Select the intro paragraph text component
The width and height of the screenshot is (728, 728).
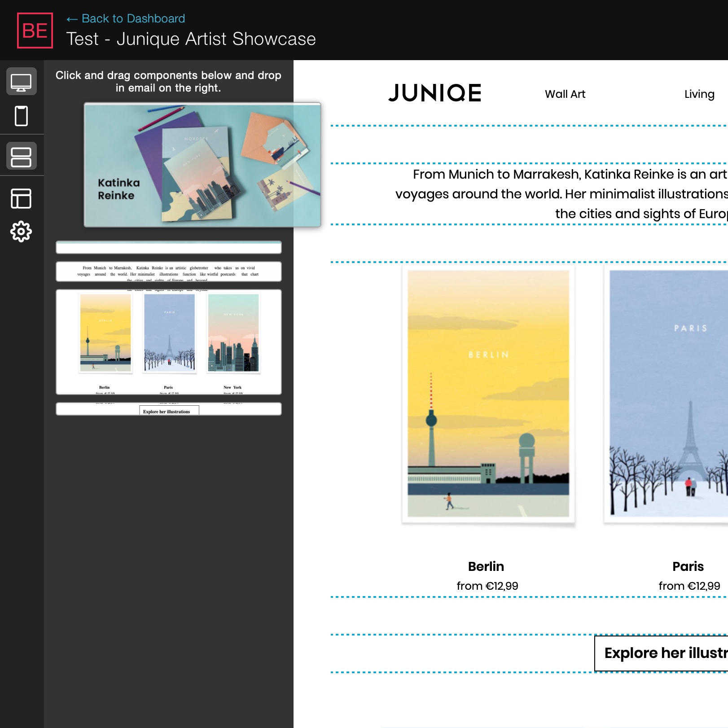[169, 272]
